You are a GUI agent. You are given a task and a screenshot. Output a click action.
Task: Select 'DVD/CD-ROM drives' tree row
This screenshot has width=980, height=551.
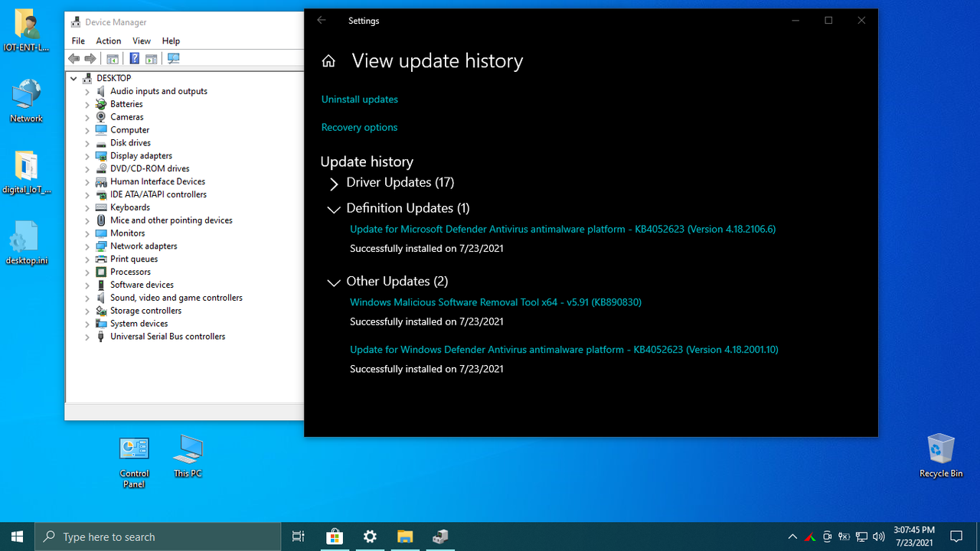pos(149,168)
